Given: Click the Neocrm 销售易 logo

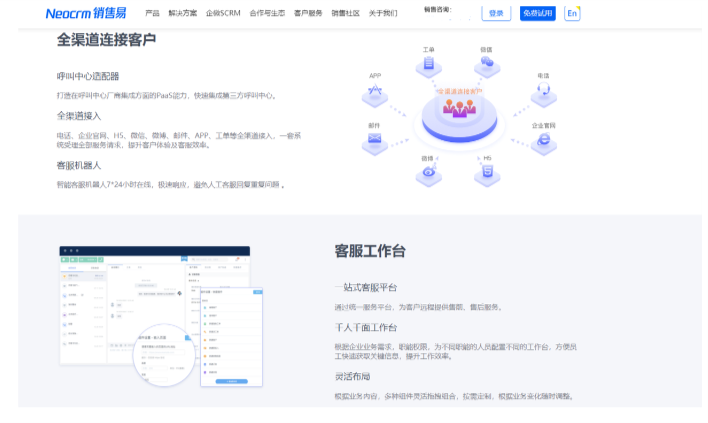Looking at the screenshot, I should point(86,13).
